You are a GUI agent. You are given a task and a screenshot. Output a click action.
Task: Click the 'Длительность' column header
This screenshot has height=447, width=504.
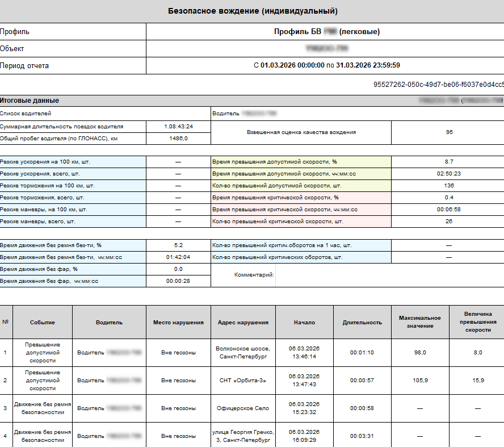coord(362,323)
